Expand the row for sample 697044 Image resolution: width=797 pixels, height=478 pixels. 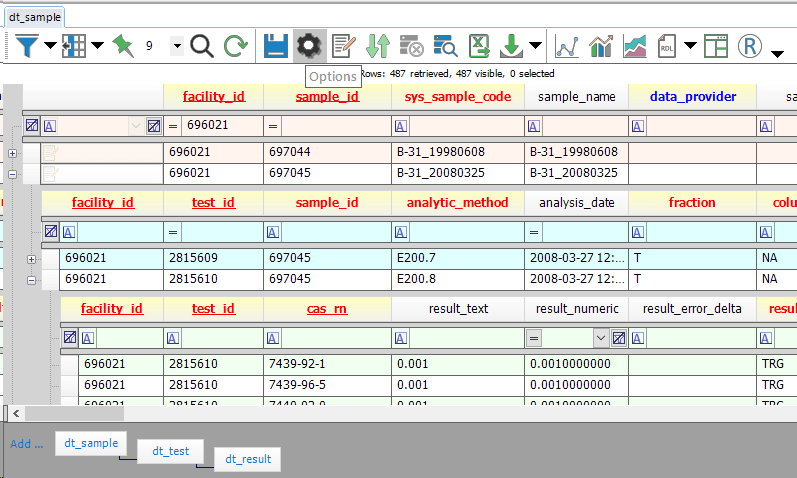(x=12, y=153)
